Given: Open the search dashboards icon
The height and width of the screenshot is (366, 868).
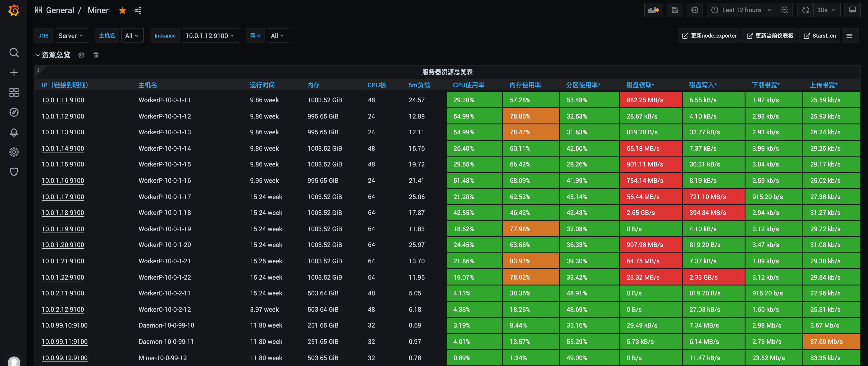Looking at the screenshot, I should pyautogui.click(x=14, y=53).
